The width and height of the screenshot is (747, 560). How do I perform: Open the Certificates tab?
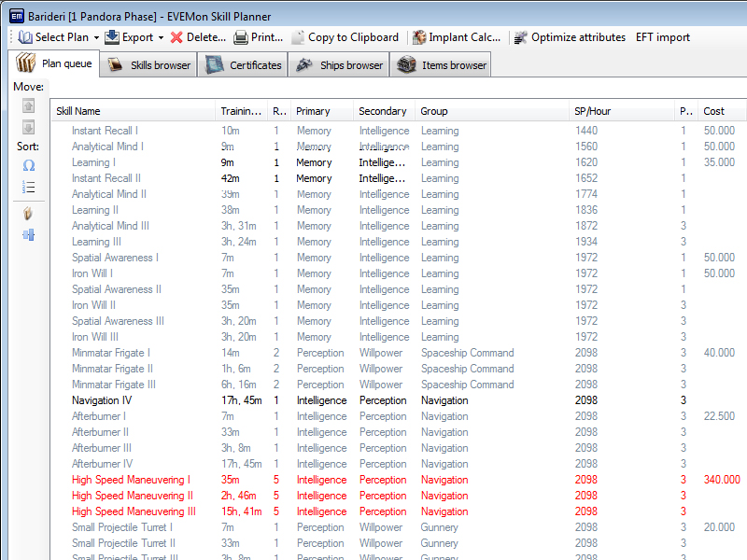pos(243,64)
